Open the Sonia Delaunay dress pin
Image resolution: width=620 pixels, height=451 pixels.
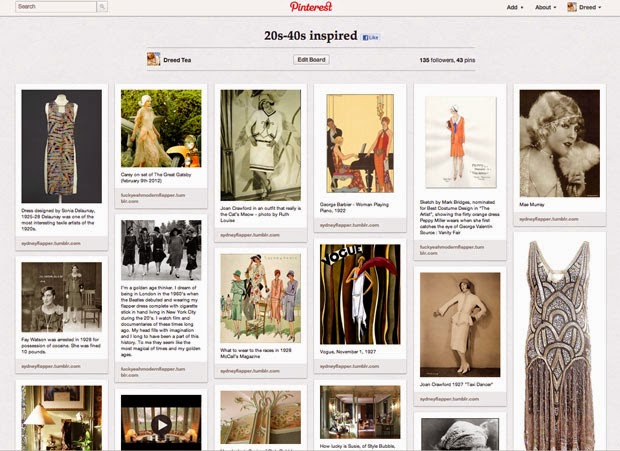click(61, 146)
